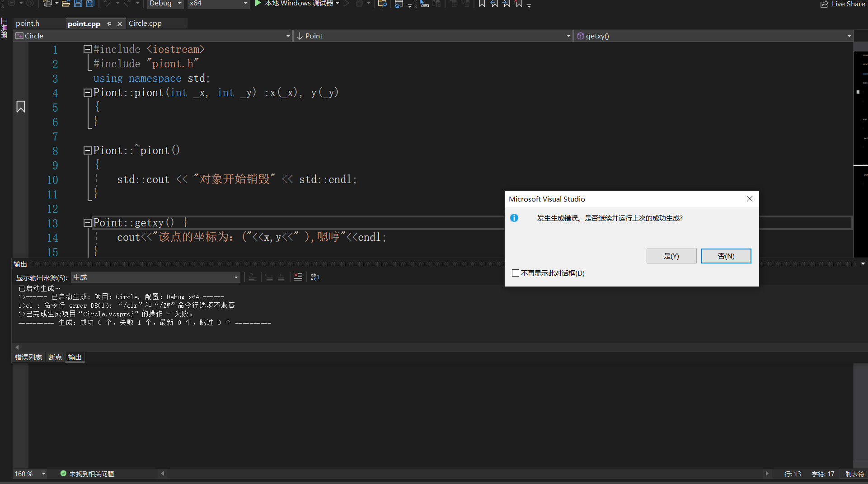Click the bookmark icon beside line 5
This screenshot has height=484, width=868.
pos(21,107)
